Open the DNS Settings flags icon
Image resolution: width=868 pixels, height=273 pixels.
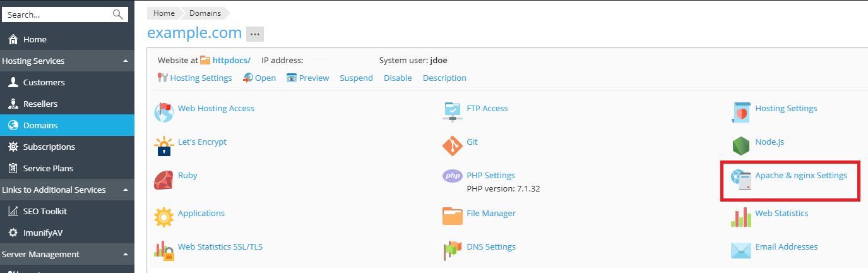click(453, 250)
